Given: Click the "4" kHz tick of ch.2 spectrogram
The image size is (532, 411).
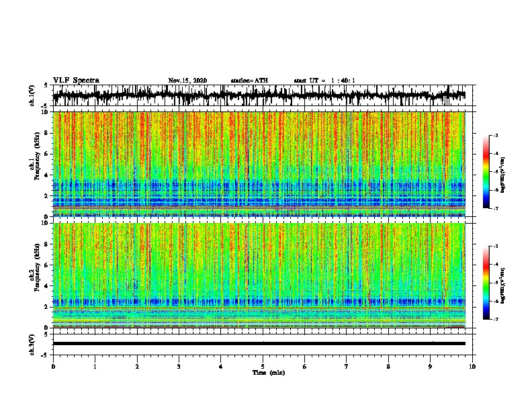Looking at the screenshot, I should [x=46, y=286].
